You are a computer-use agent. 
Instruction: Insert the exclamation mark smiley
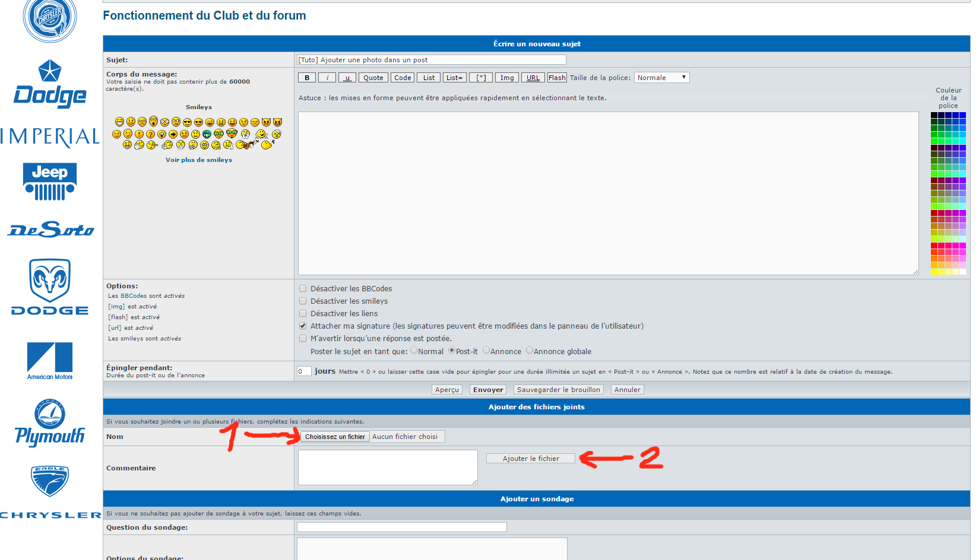coord(139,134)
